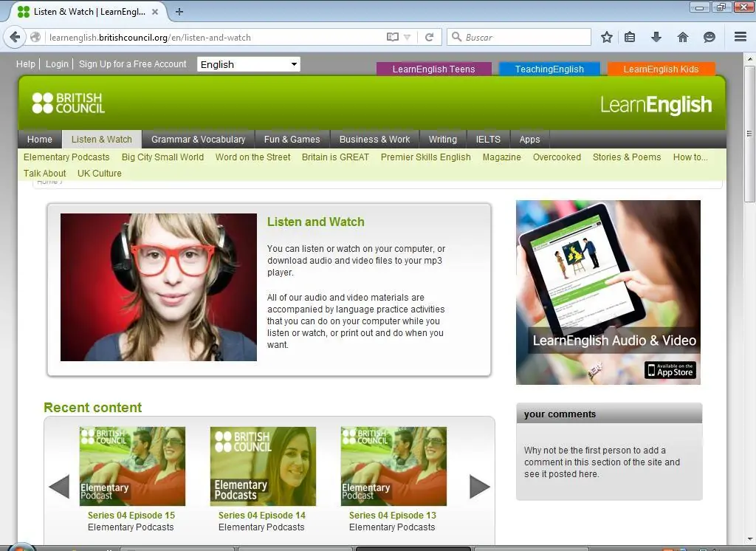
Task: Open Series 04 Episode 15 thumbnail
Action: 132,466
